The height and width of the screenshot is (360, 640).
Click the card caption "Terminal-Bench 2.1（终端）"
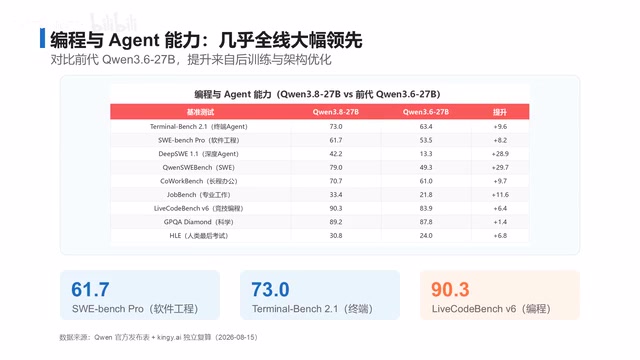click(x=312, y=309)
